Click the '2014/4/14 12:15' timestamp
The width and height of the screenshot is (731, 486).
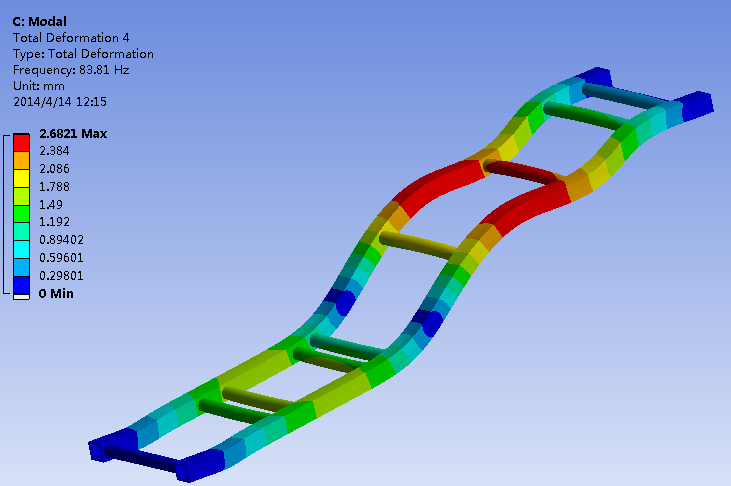pos(60,102)
